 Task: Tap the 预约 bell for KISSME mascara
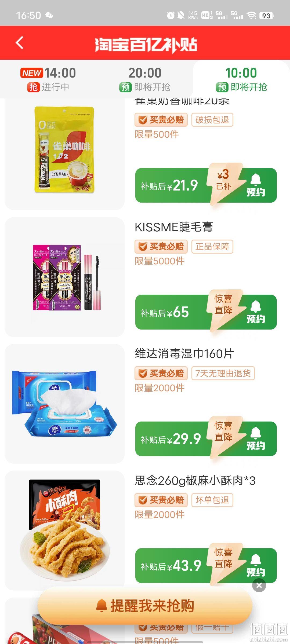(x=256, y=312)
